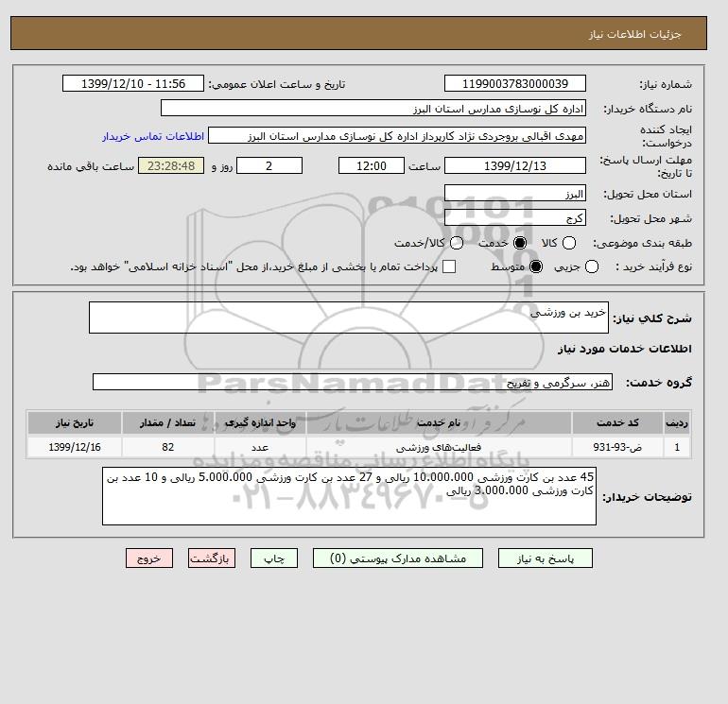728x704 pixels.
Task: Click the طبقه بندی موضوعی label
Action: pyautogui.click(x=642, y=243)
